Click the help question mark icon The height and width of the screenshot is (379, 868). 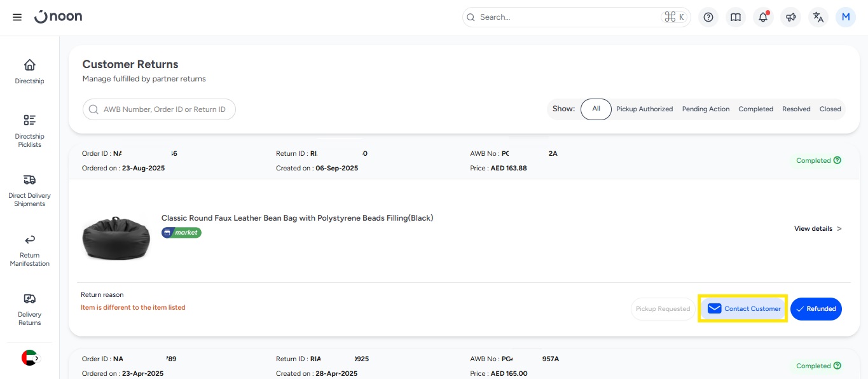point(708,17)
